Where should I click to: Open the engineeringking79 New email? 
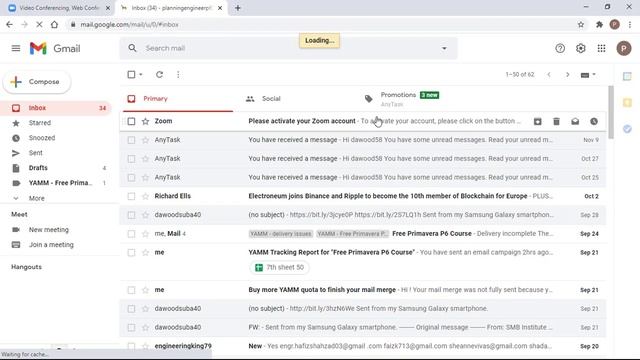coord(362,346)
